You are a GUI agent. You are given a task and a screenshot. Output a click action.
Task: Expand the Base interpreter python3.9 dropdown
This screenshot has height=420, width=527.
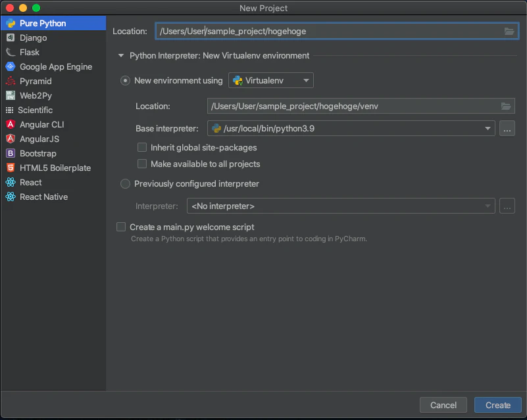pos(351,129)
